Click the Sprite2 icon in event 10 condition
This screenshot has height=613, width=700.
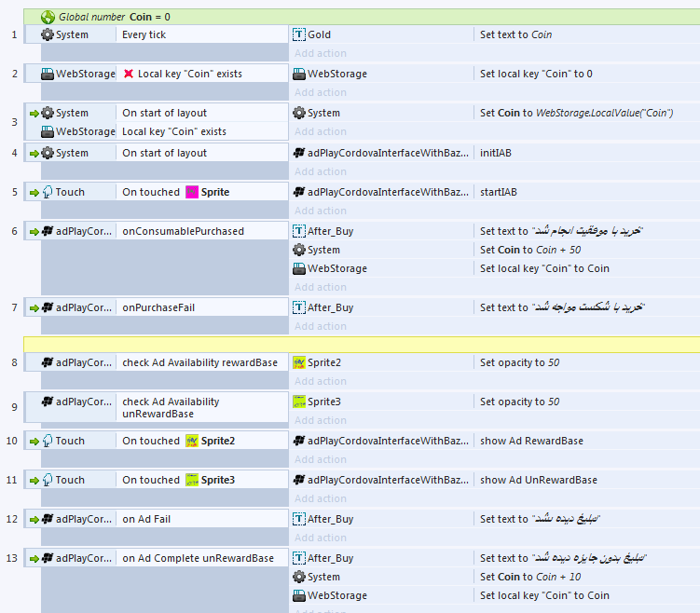click(x=192, y=441)
